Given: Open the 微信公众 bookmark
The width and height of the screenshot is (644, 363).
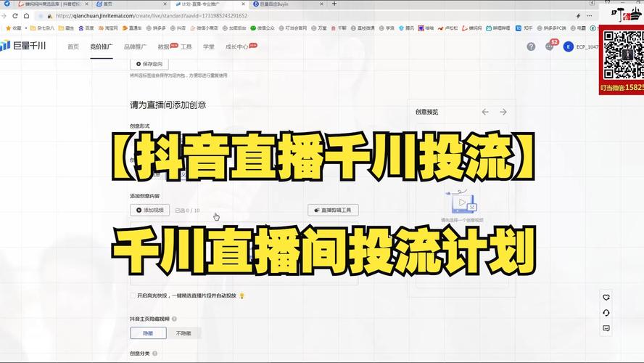Looking at the screenshot, I should pyautogui.click(x=263, y=28).
